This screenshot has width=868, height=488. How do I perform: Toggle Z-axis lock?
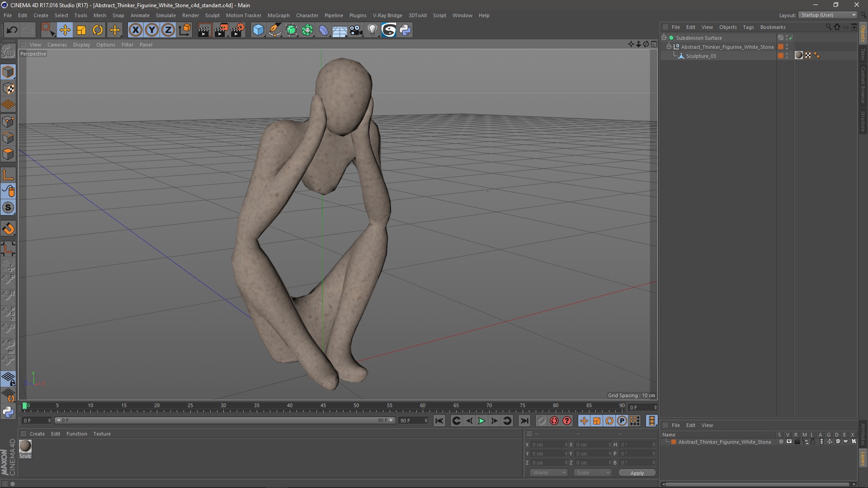pyautogui.click(x=168, y=30)
